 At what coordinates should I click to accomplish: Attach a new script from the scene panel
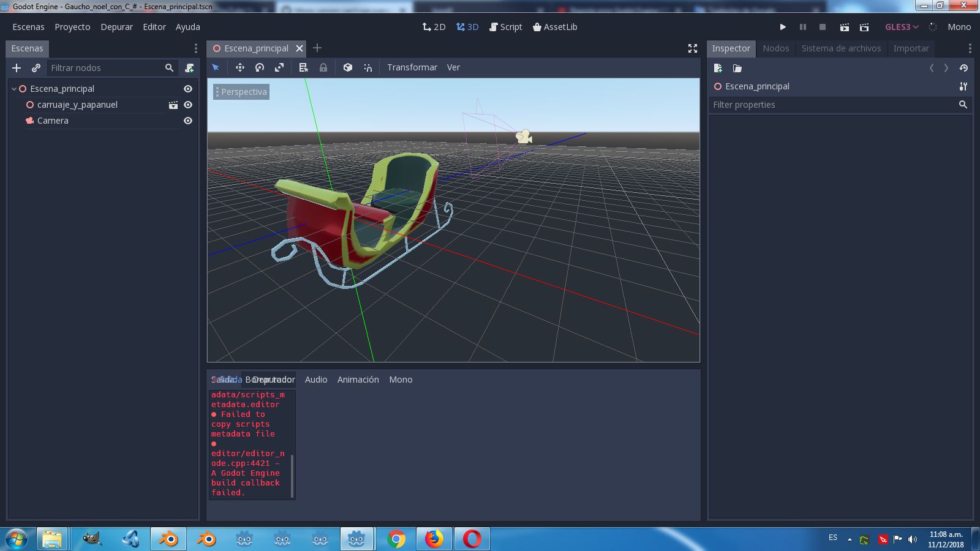pos(190,67)
